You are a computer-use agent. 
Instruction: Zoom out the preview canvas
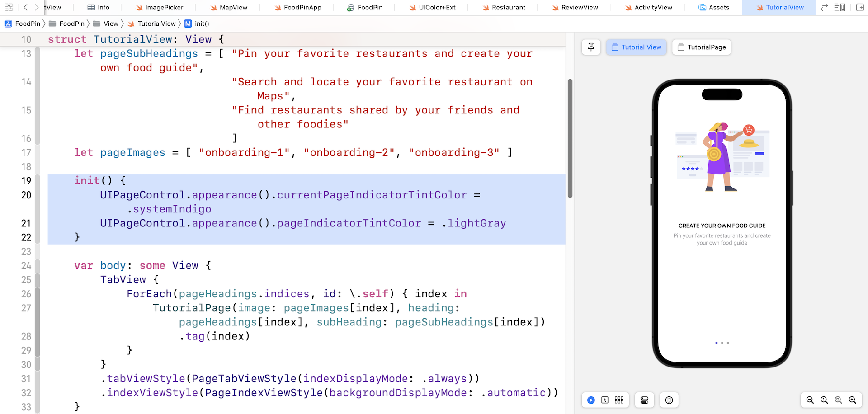coord(810,400)
